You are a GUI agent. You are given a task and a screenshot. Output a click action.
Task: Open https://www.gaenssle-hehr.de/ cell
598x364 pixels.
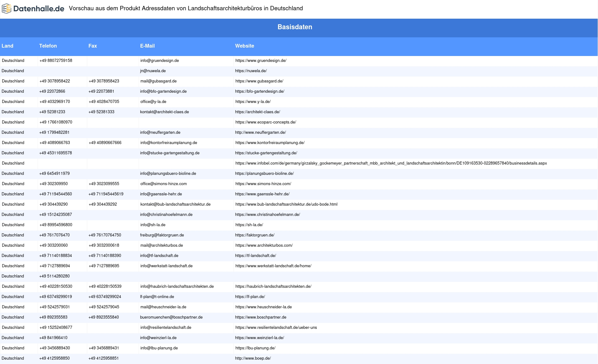[262, 194]
